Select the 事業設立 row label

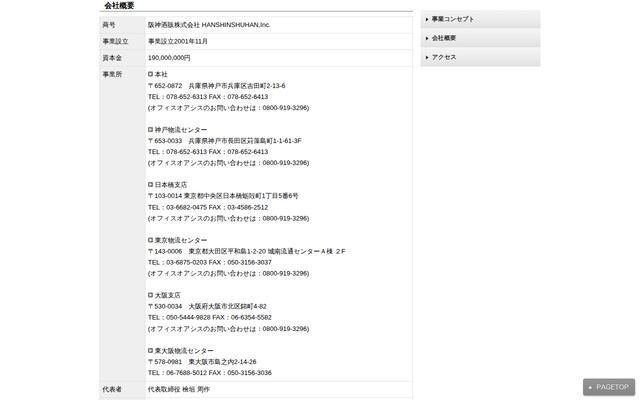pos(115,41)
